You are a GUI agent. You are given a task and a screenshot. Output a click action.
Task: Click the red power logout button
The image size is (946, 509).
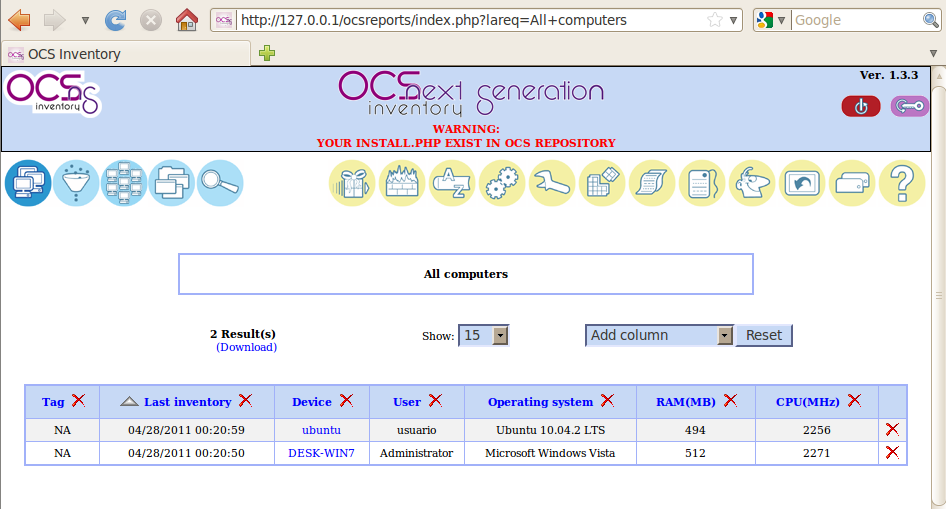tap(861, 106)
